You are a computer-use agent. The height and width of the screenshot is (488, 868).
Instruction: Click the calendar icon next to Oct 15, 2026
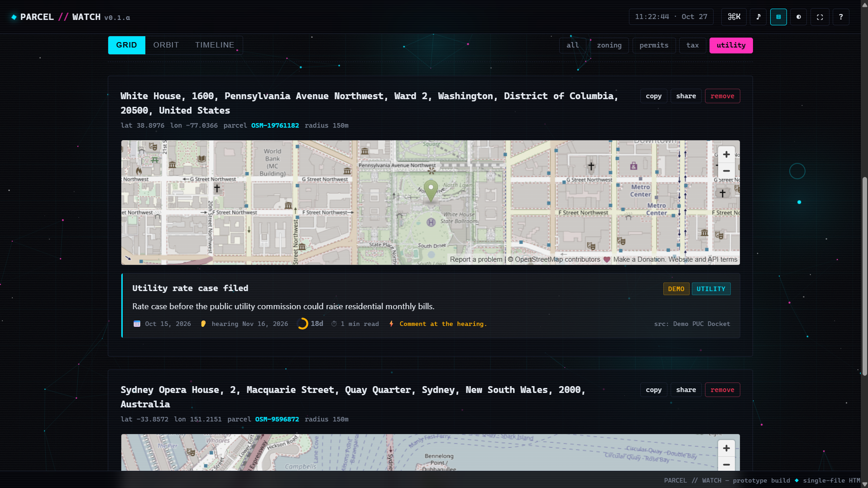[x=137, y=324]
